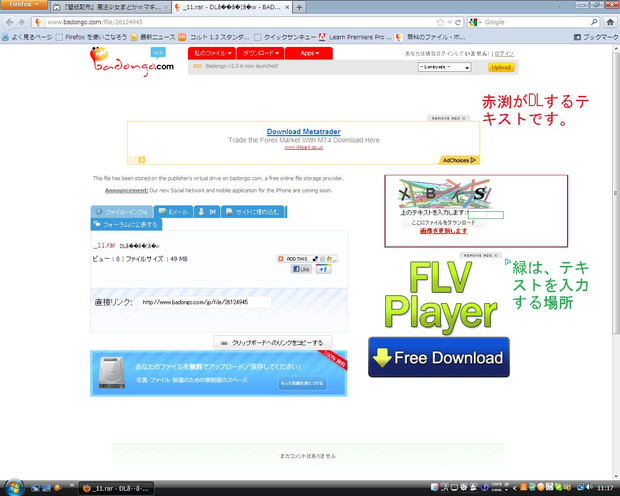Click the page vertical scrollbar

pos(616,194)
